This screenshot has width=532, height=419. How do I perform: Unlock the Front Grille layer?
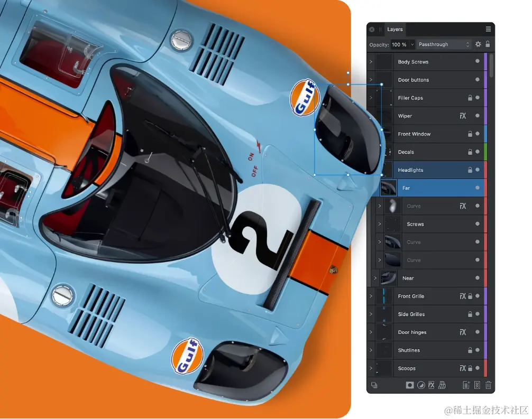(470, 296)
